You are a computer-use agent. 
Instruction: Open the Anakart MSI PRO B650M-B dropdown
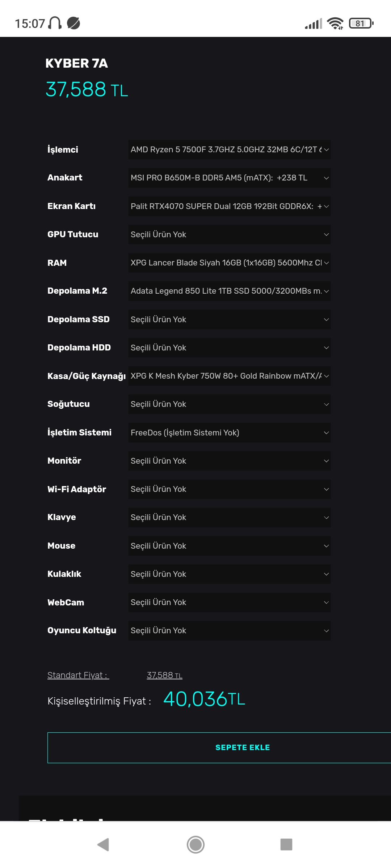click(x=230, y=178)
